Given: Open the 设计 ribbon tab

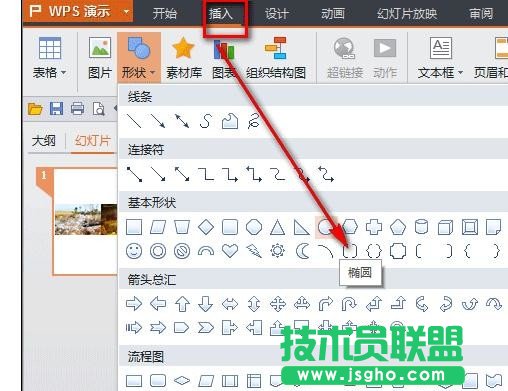Looking at the screenshot, I should click(x=276, y=14).
